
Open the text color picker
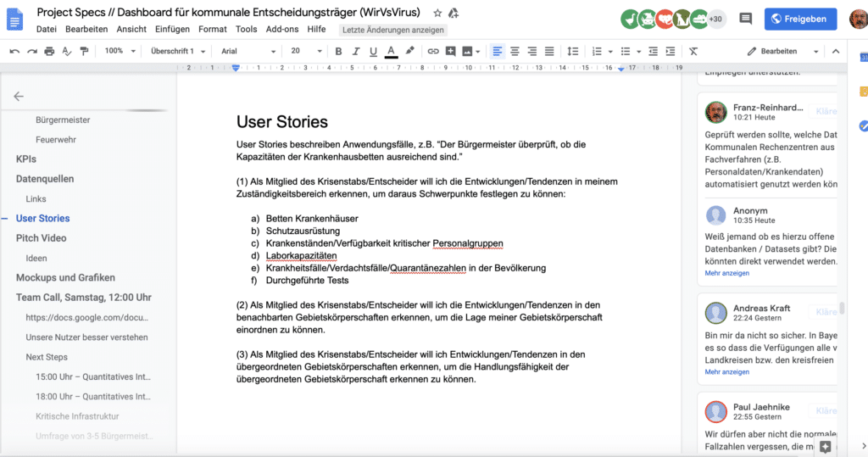pos(391,52)
